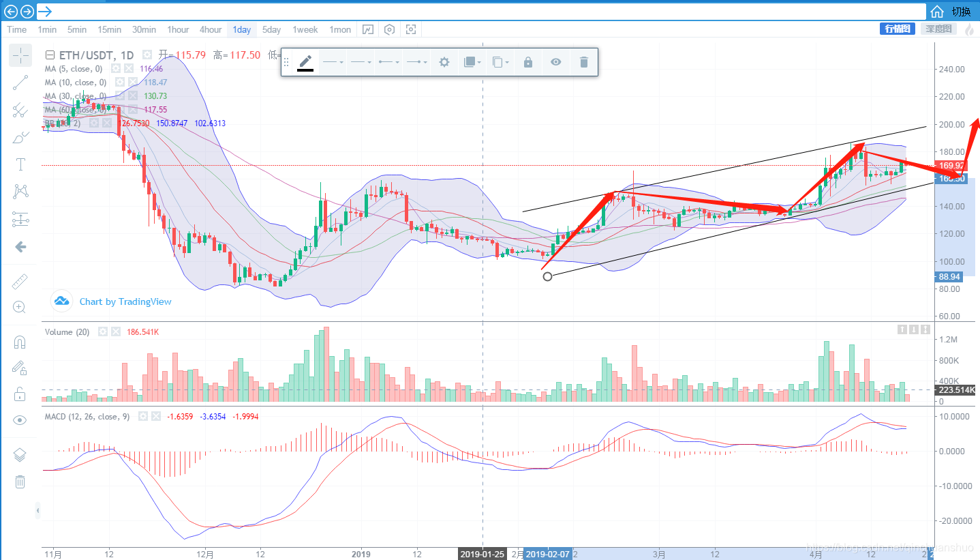This screenshot has width=980, height=560.
Task: Delete selected drawing with toolbar trash
Action: (x=583, y=62)
